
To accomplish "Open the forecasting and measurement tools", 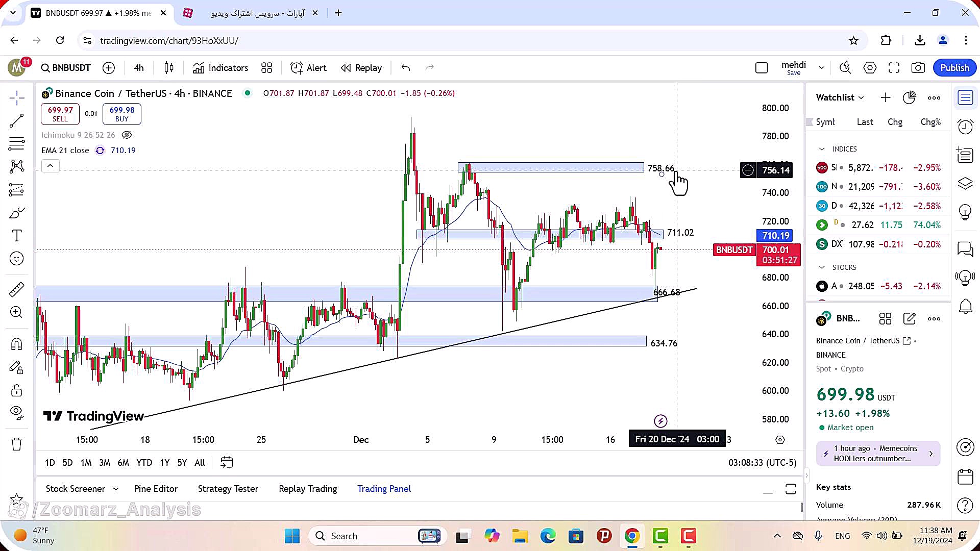I will tap(16, 190).
